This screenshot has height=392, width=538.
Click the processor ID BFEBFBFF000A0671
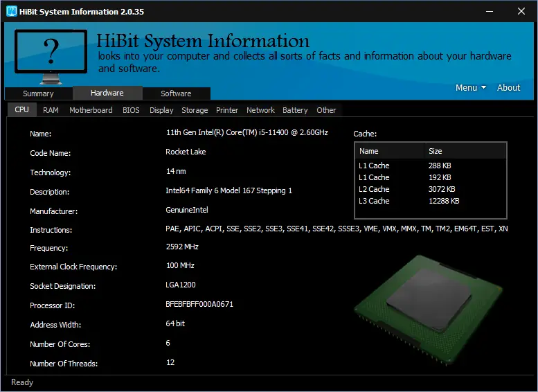coord(199,304)
